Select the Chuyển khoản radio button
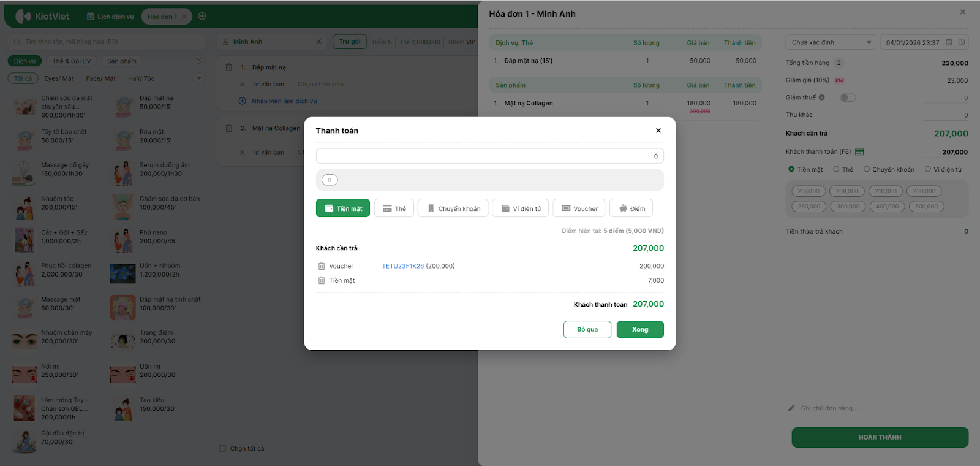Screen dimensions: 980x466 (867, 169)
